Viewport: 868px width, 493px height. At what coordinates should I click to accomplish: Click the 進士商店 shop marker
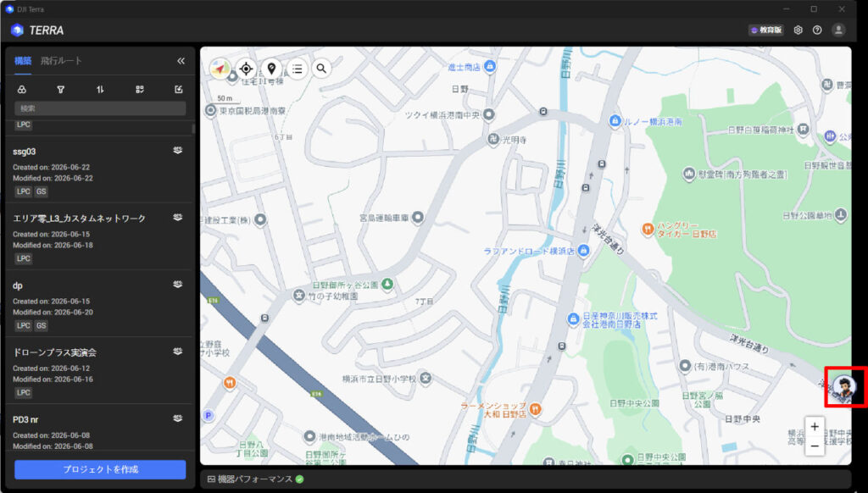point(489,66)
